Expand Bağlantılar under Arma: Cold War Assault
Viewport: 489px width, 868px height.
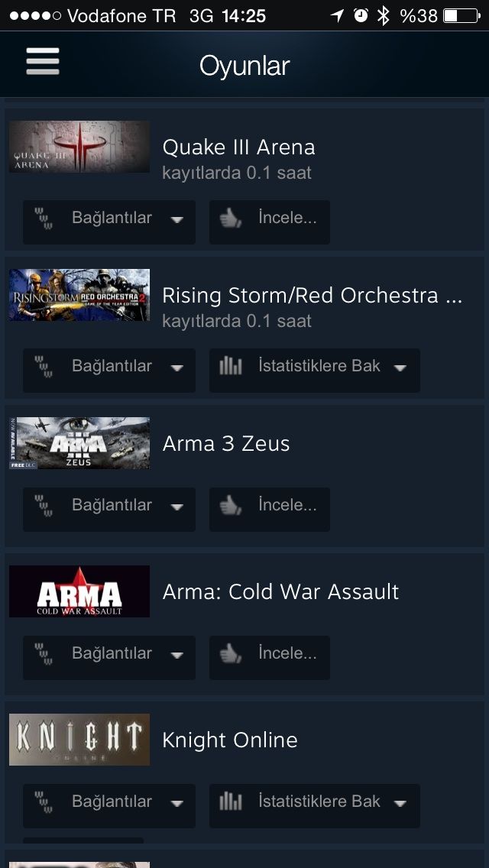pos(109,658)
